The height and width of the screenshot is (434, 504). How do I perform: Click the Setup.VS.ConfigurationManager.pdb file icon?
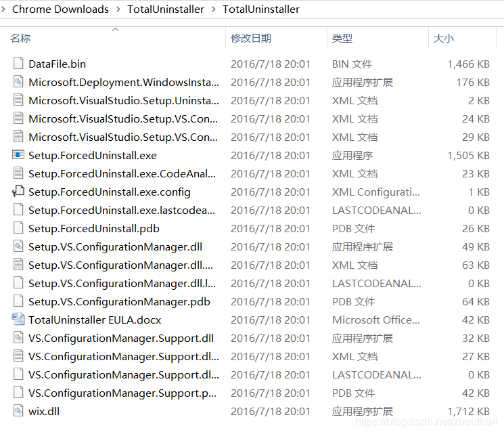18,301
